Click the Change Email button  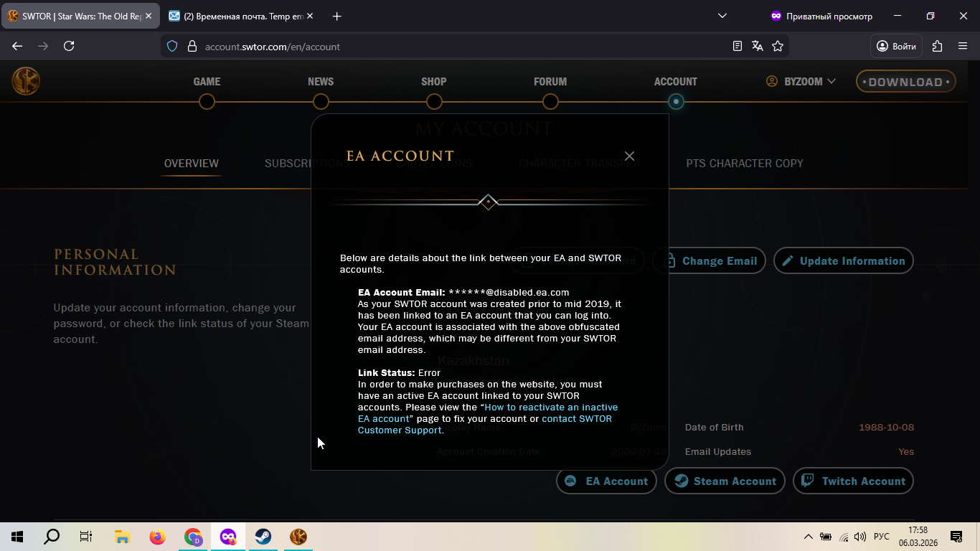(710, 261)
